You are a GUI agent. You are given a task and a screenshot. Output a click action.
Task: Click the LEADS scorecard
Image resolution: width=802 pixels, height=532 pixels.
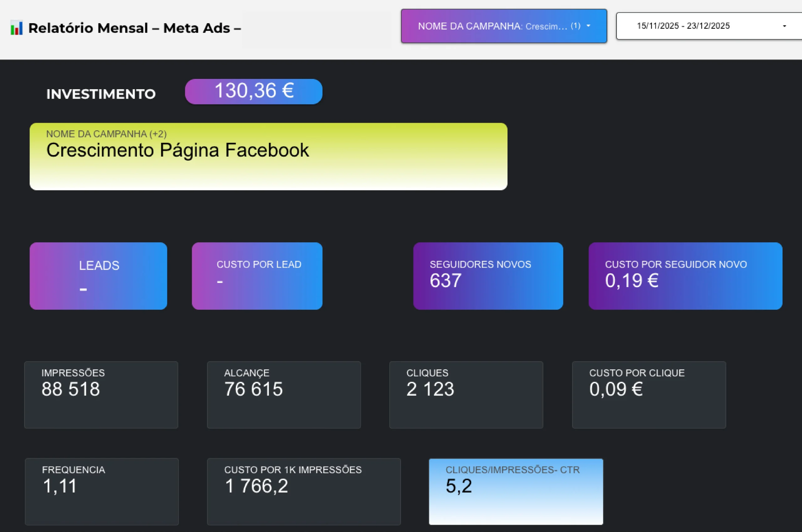[98, 276]
